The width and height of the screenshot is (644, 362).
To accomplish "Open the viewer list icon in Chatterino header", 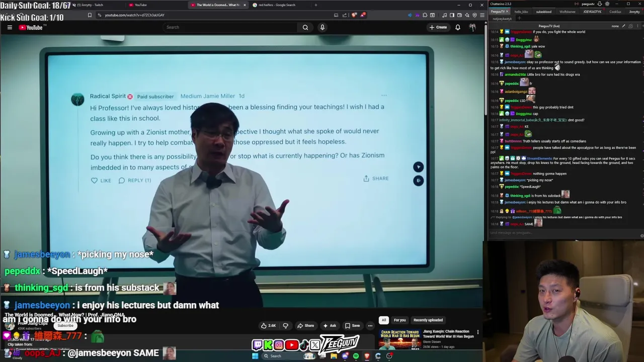I will (631, 26).
